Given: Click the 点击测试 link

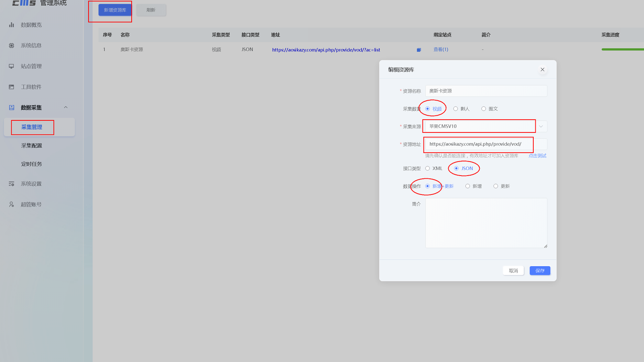Looking at the screenshot, I should pos(537,156).
